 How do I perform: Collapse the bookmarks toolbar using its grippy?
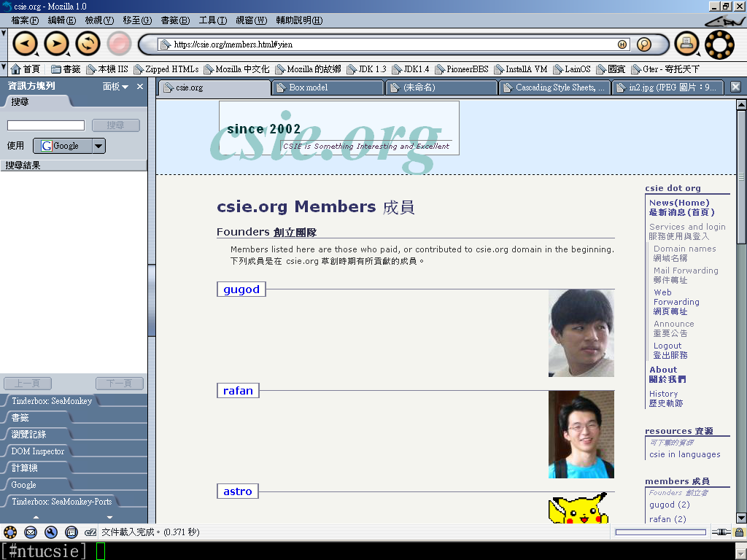point(4,69)
